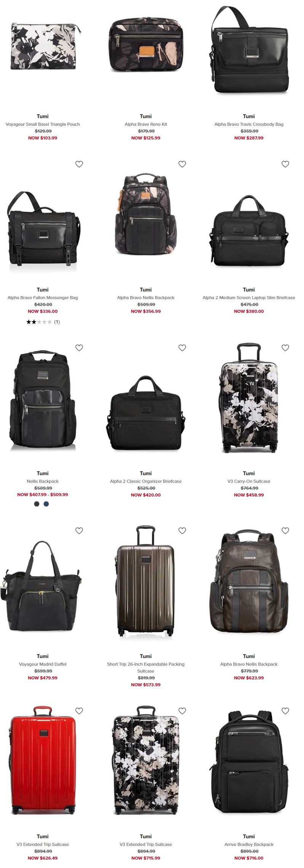Favorite the red V3 Extended Trip Suitcase
The width and height of the screenshot is (304, 868).
pos(79,711)
